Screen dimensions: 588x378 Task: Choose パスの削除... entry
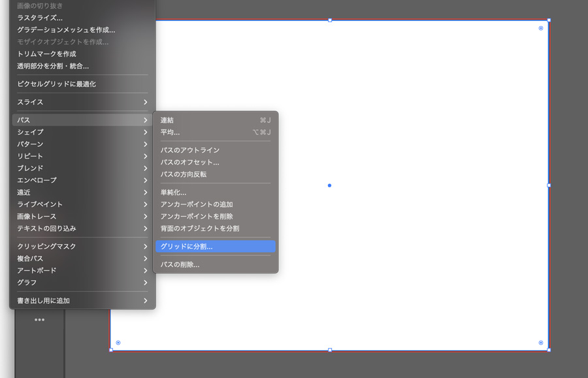(x=216, y=264)
